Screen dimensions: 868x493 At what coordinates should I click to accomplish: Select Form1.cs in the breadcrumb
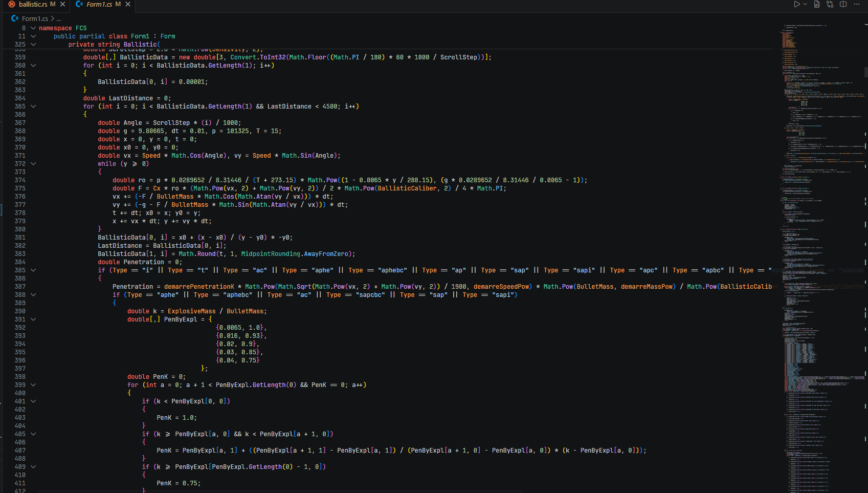[x=35, y=18]
